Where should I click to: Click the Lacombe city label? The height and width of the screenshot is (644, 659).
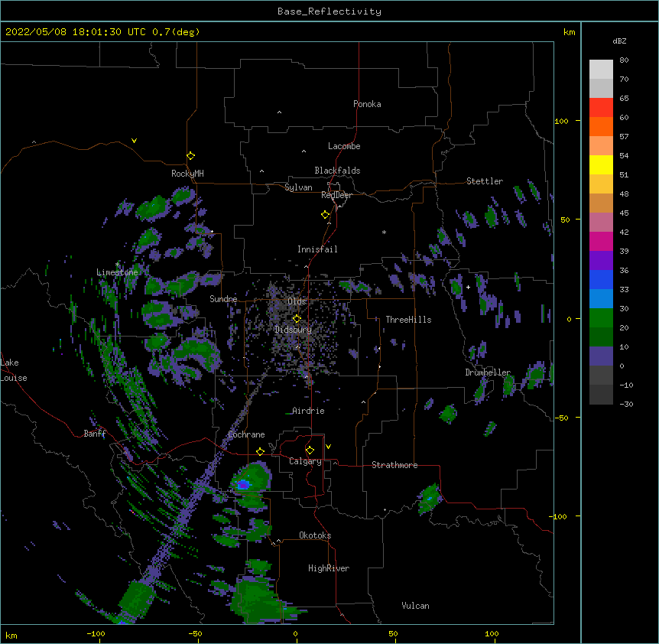tap(344, 146)
